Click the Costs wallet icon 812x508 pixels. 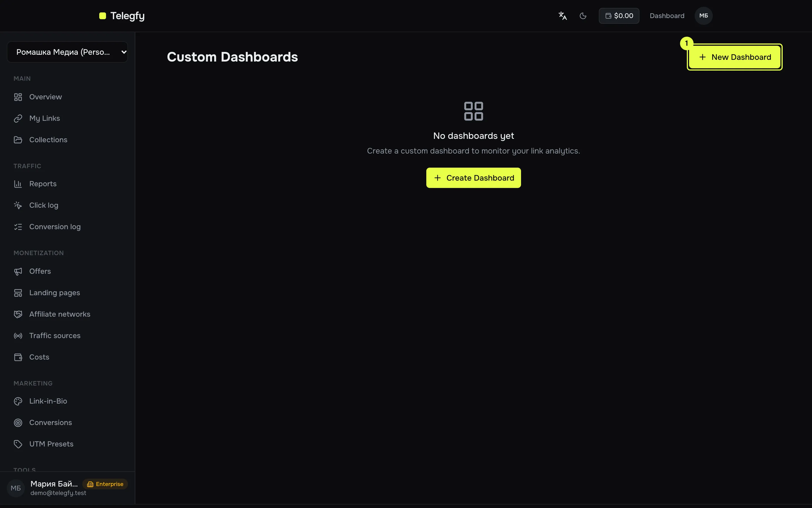click(18, 357)
